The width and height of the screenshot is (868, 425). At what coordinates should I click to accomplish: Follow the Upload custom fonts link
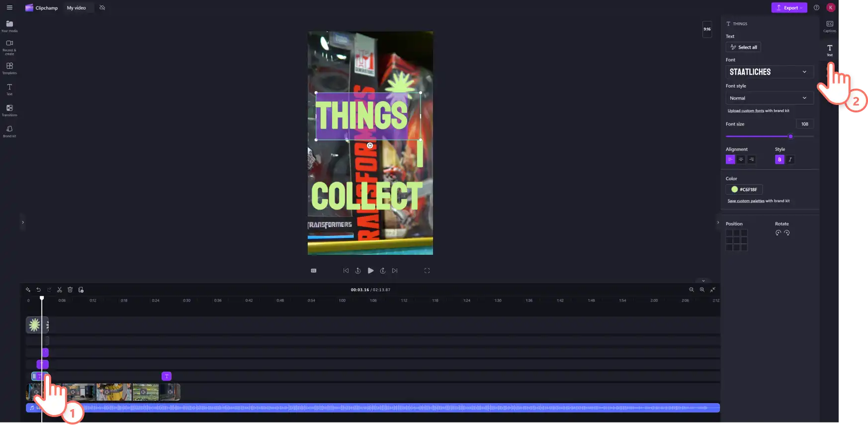tap(746, 110)
